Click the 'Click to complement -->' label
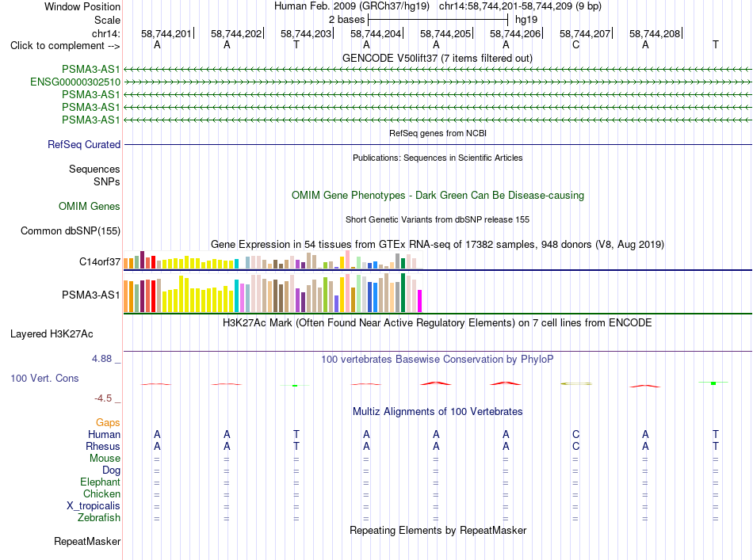 pos(65,46)
